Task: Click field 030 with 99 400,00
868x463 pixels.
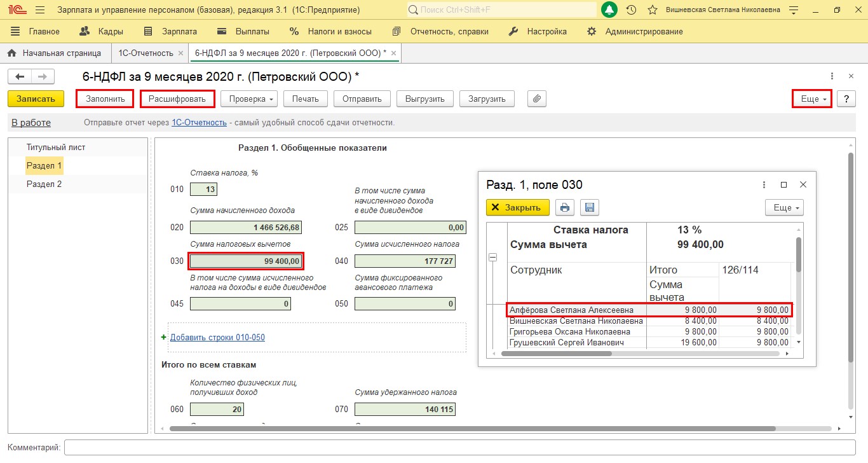Action: tap(246, 261)
